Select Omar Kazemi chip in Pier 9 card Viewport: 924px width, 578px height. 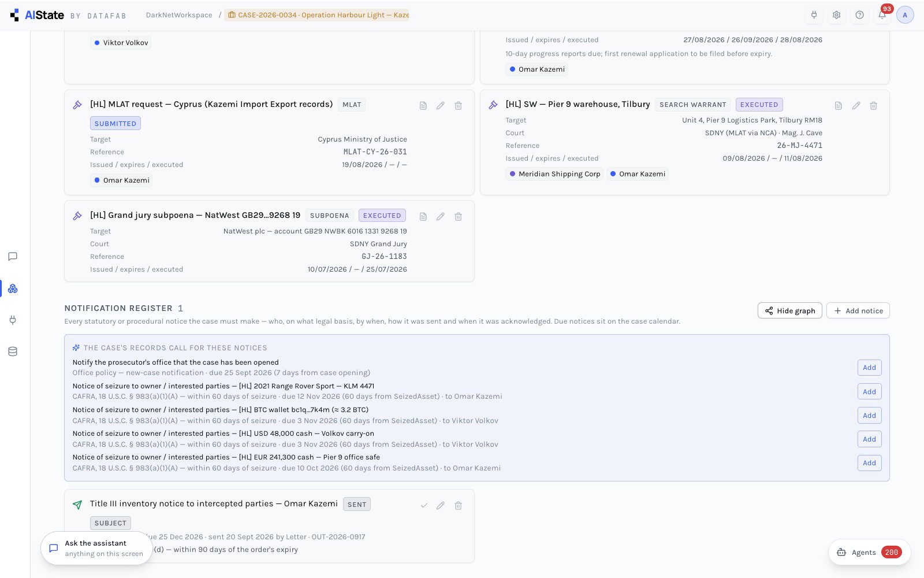638,174
